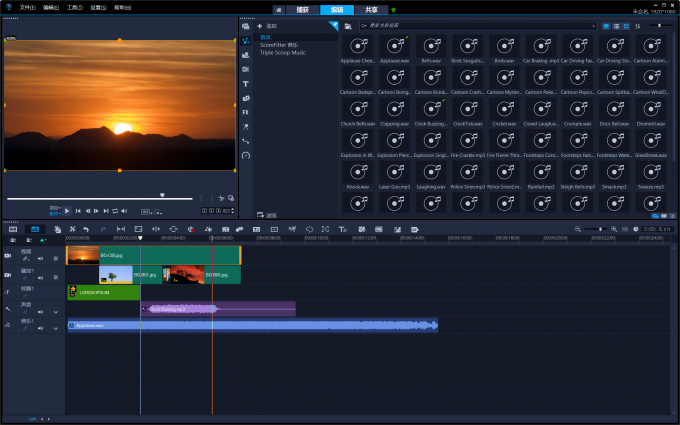Click the preview scrubber handle

coord(162,196)
